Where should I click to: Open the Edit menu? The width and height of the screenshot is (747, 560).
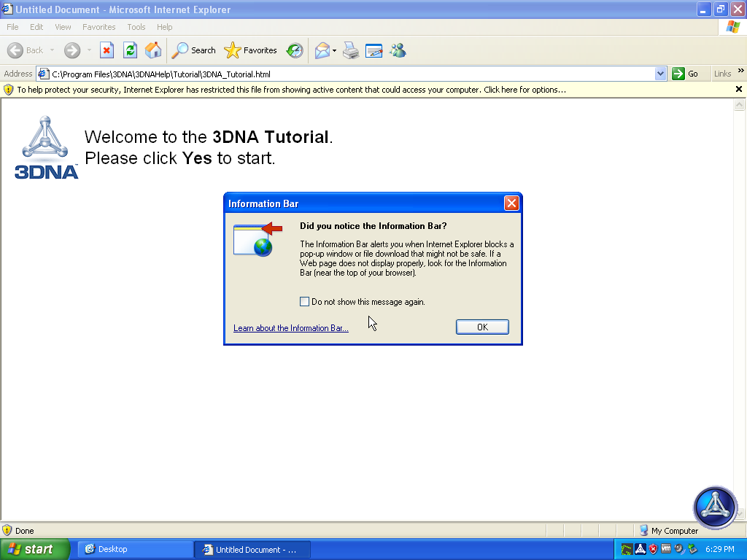[x=36, y=27]
